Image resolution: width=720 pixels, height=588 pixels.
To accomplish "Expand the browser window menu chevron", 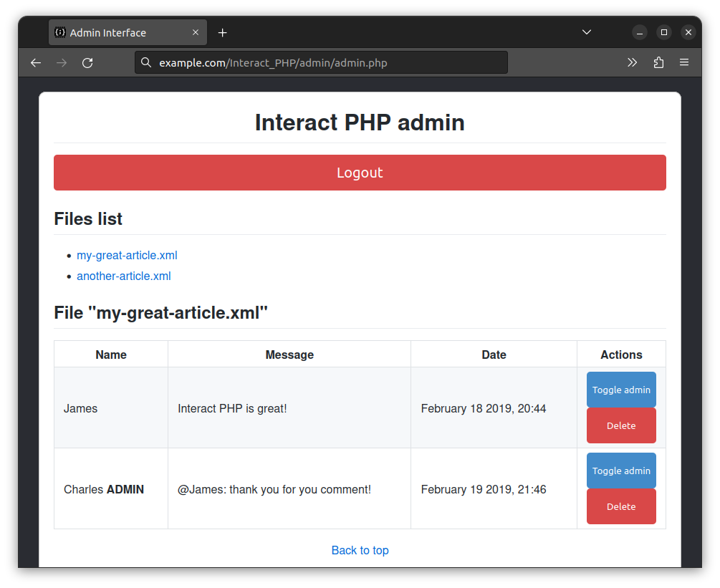I will coord(587,32).
